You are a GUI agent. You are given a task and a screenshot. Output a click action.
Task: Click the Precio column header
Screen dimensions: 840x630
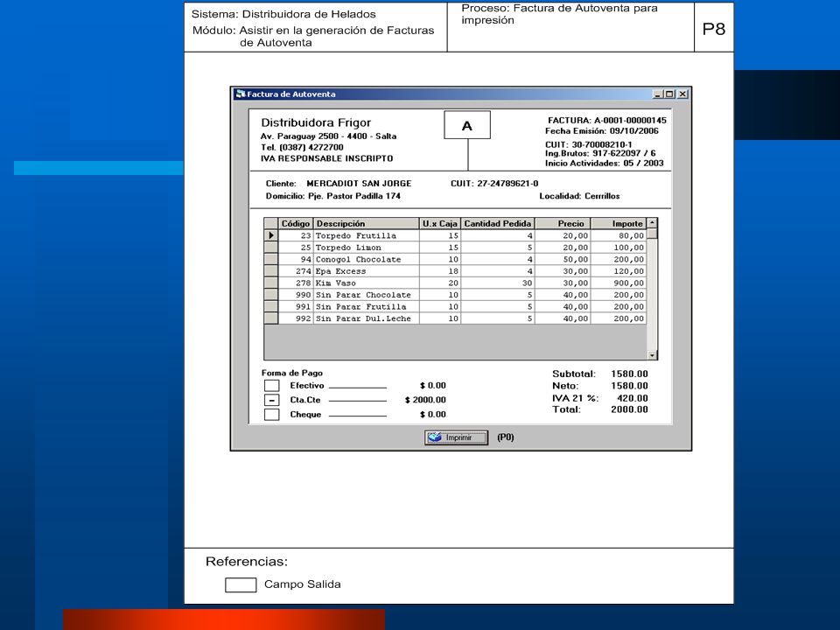(563, 223)
